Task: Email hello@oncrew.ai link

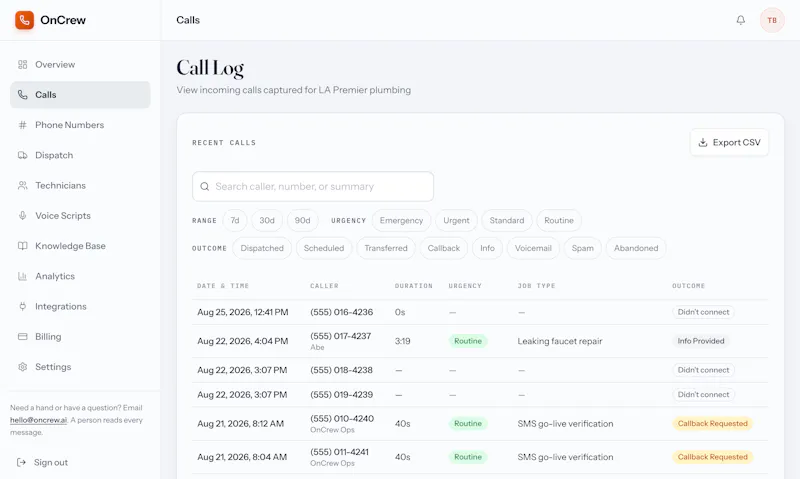Action: pos(38,420)
